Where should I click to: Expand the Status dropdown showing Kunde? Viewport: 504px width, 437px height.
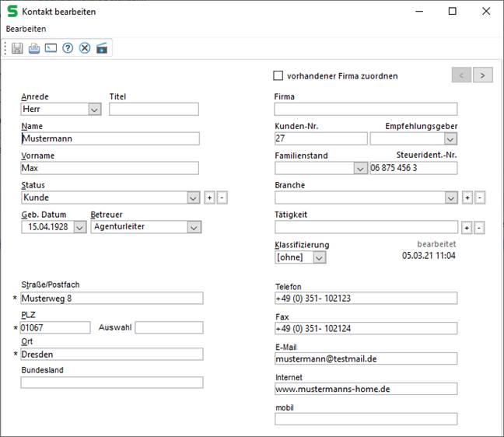(x=194, y=198)
